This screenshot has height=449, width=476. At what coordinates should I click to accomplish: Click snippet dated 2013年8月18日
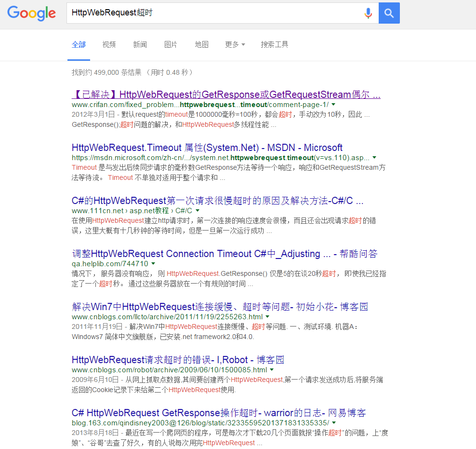pos(230,438)
